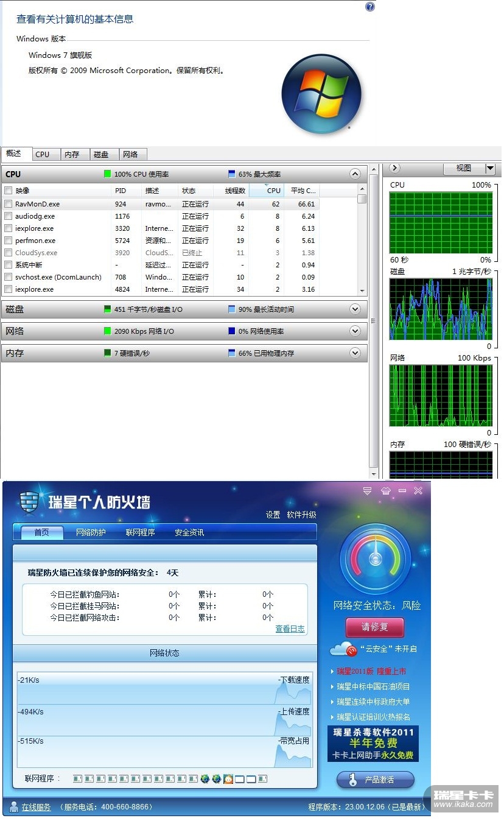Open the 网络防护 tab
Viewport: 504px width, 821px height.
coord(91,532)
